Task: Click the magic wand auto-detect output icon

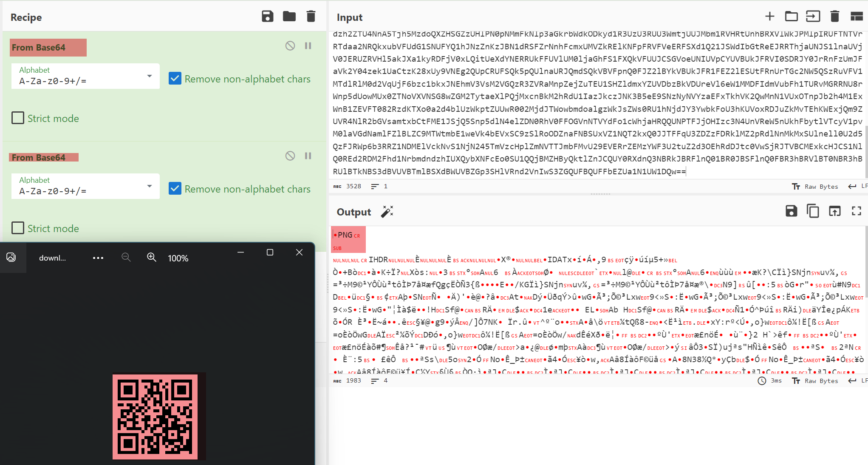Action: click(x=387, y=212)
